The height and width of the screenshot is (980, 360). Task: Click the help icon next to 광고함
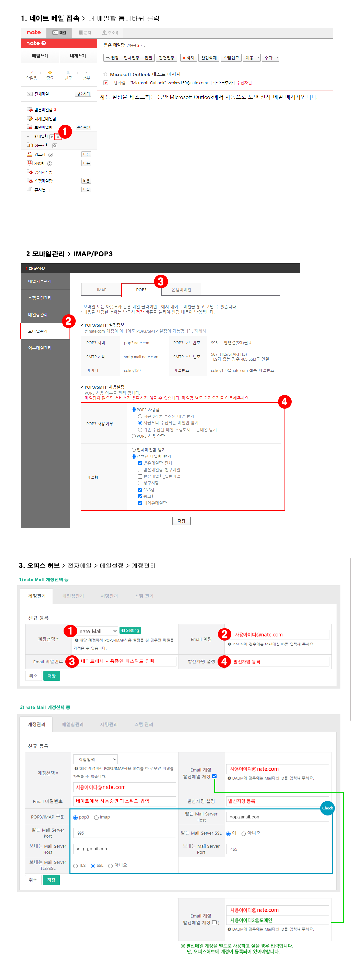(x=51, y=155)
